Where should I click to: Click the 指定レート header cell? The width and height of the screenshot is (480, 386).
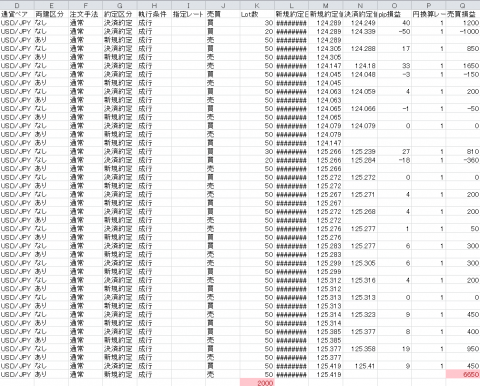click(189, 14)
